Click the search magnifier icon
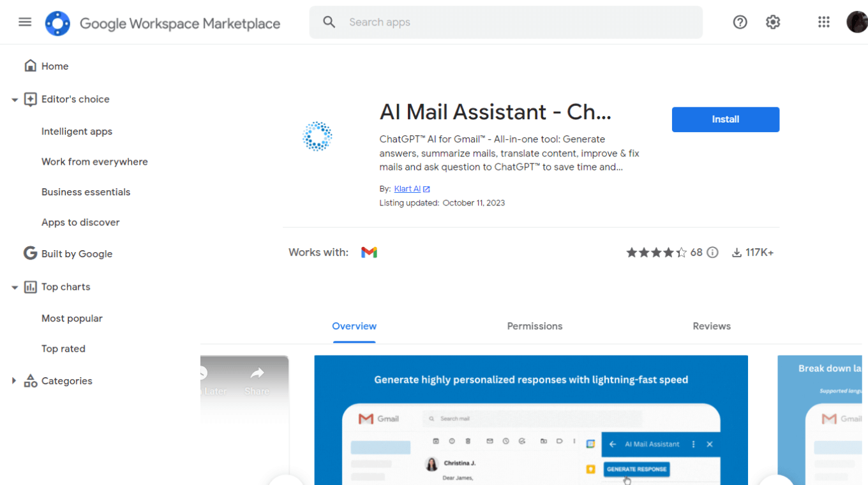 pos(329,22)
